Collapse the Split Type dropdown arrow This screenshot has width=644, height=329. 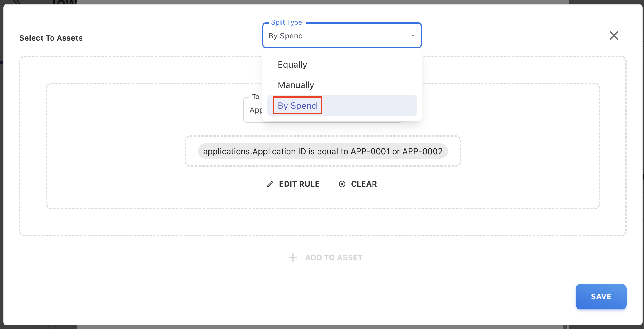pyautogui.click(x=413, y=36)
